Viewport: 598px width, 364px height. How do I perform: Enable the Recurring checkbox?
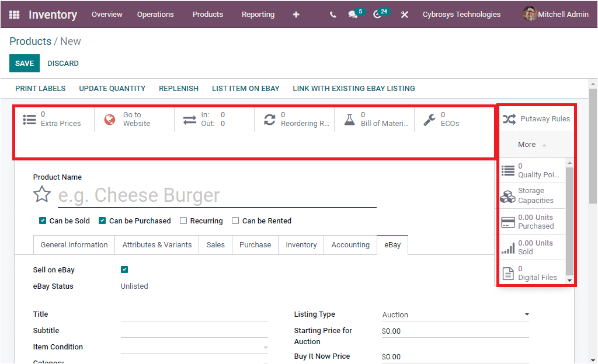[183, 220]
